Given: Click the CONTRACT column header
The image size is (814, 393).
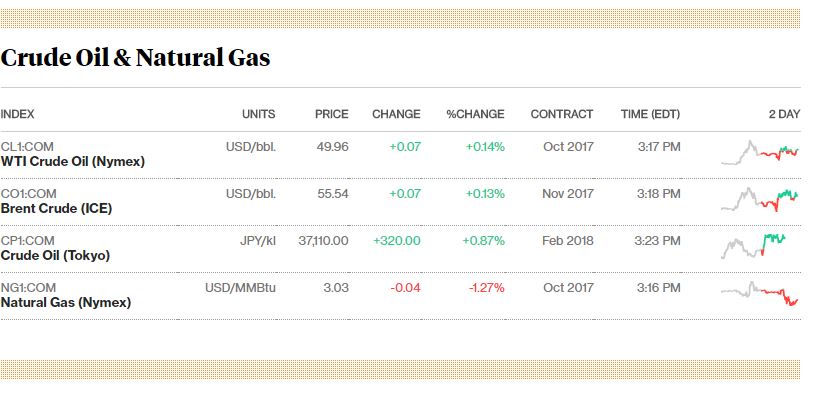Looking at the screenshot, I should [562, 114].
